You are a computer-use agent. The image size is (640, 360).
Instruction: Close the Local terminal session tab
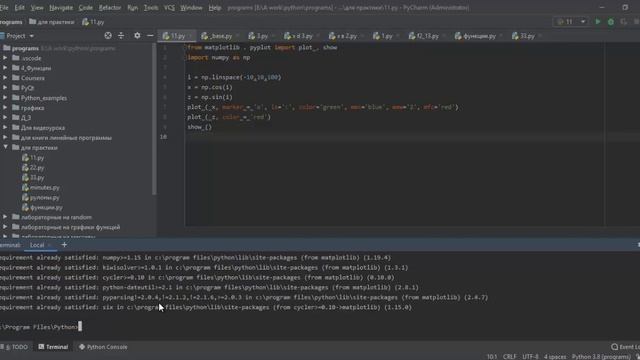(x=50, y=245)
